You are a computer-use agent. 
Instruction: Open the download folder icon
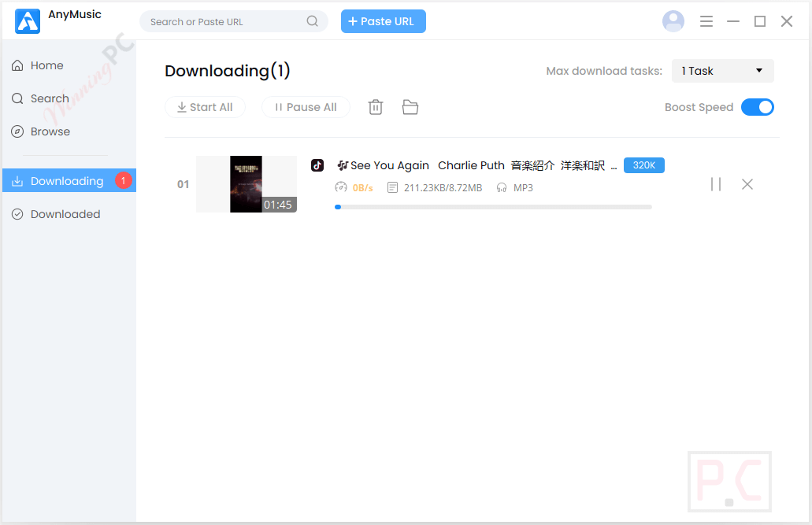point(410,107)
